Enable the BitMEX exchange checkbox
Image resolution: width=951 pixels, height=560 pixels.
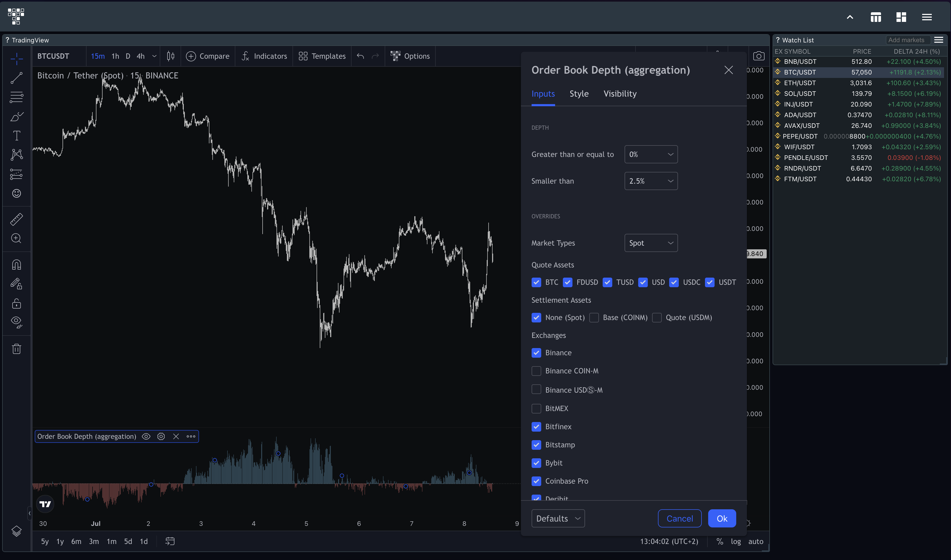[536, 409]
